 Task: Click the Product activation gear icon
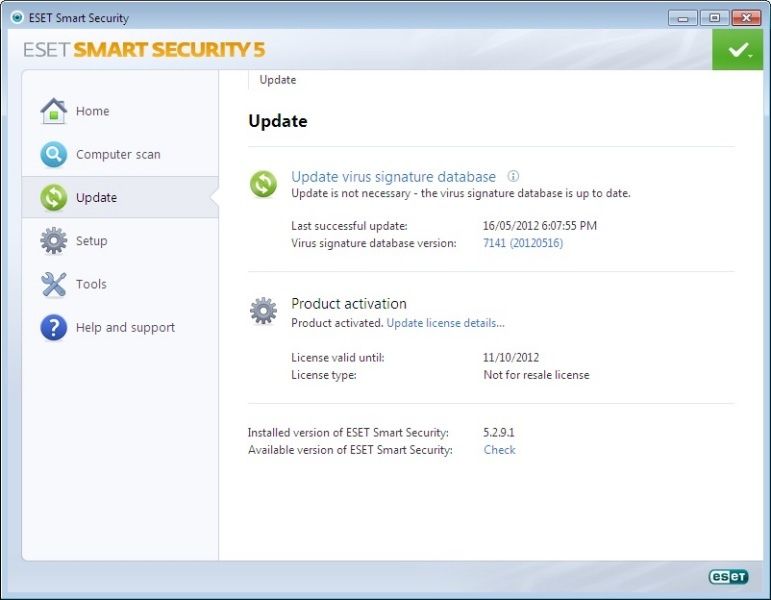264,311
